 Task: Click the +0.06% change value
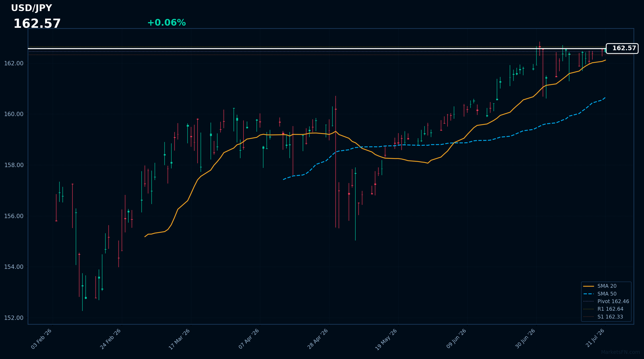click(x=166, y=23)
